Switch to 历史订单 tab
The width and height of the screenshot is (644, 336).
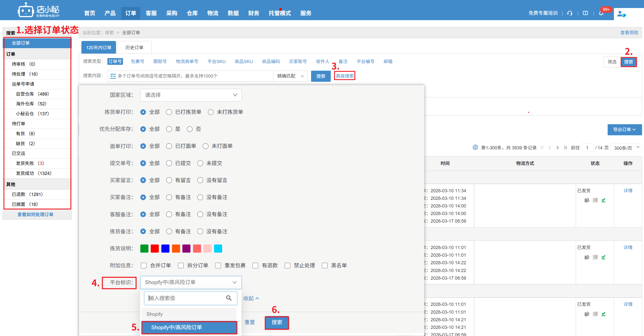(x=134, y=47)
